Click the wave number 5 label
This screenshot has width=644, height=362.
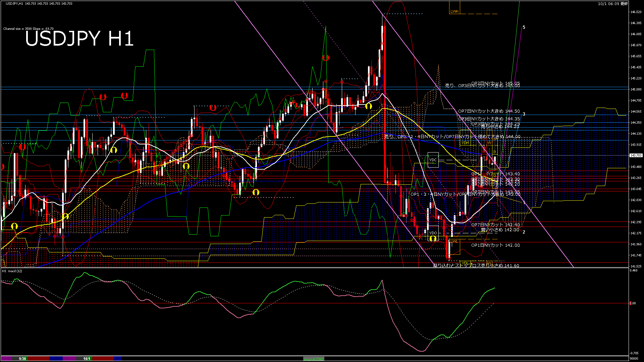(x=524, y=27)
